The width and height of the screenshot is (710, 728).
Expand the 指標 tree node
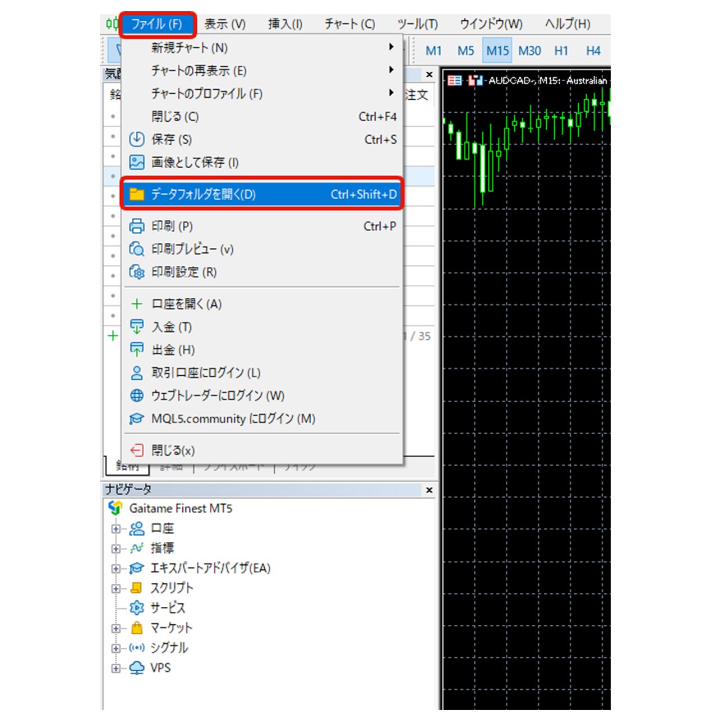point(116,549)
